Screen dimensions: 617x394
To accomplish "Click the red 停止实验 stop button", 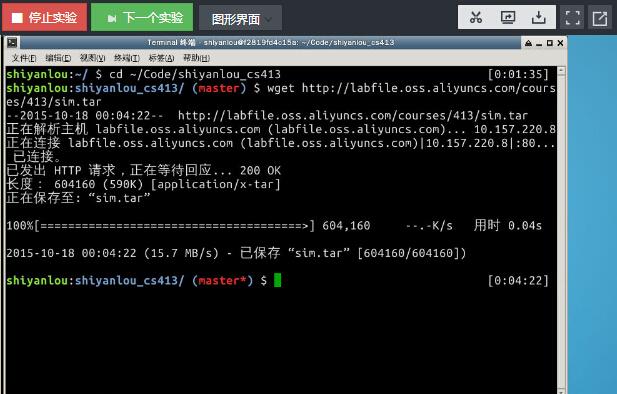I will pyautogui.click(x=44, y=17).
